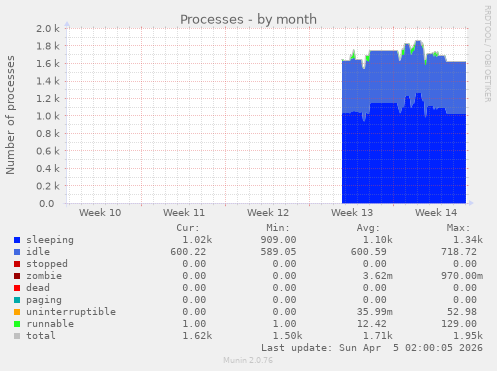
Task: Click the paging legend color swatch
Action: point(17,300)
